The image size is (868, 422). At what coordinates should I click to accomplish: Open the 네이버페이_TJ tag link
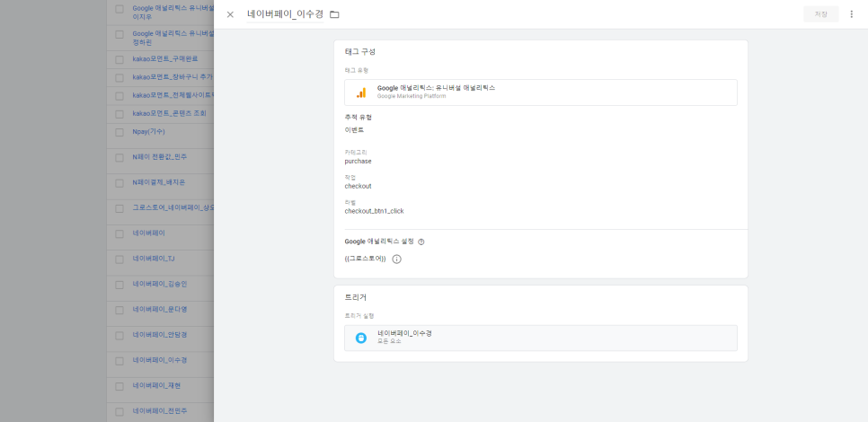coord(154,259)
